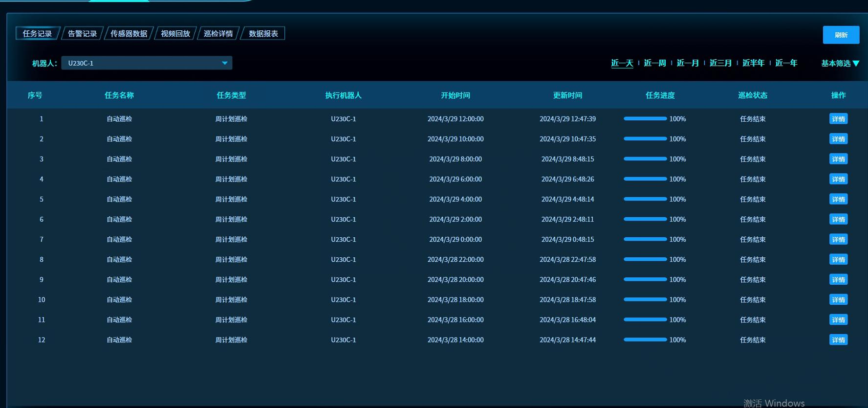Filter by 近三月
This screenshot has width=868, height=408.
[720, 63]
